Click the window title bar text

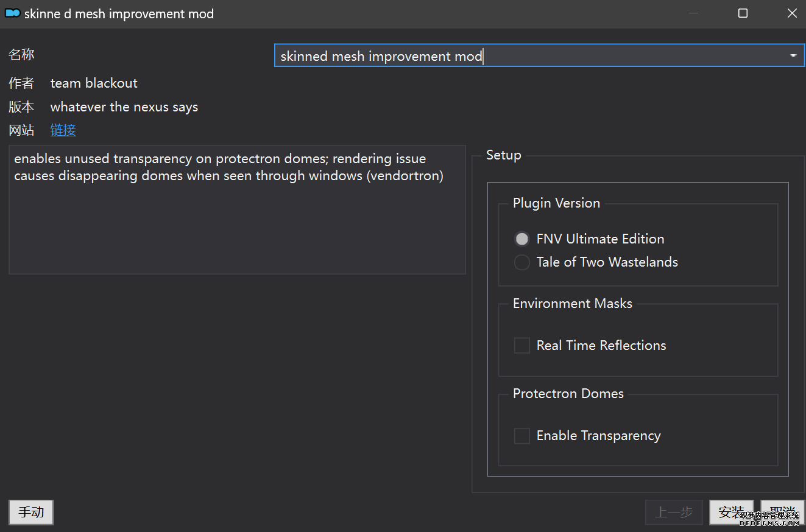click(x=119, y=13)
